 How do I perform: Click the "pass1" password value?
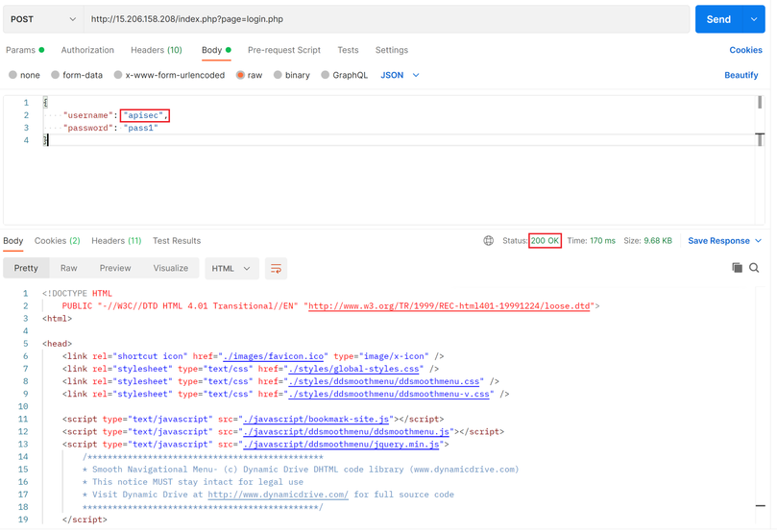coord(141,128)
